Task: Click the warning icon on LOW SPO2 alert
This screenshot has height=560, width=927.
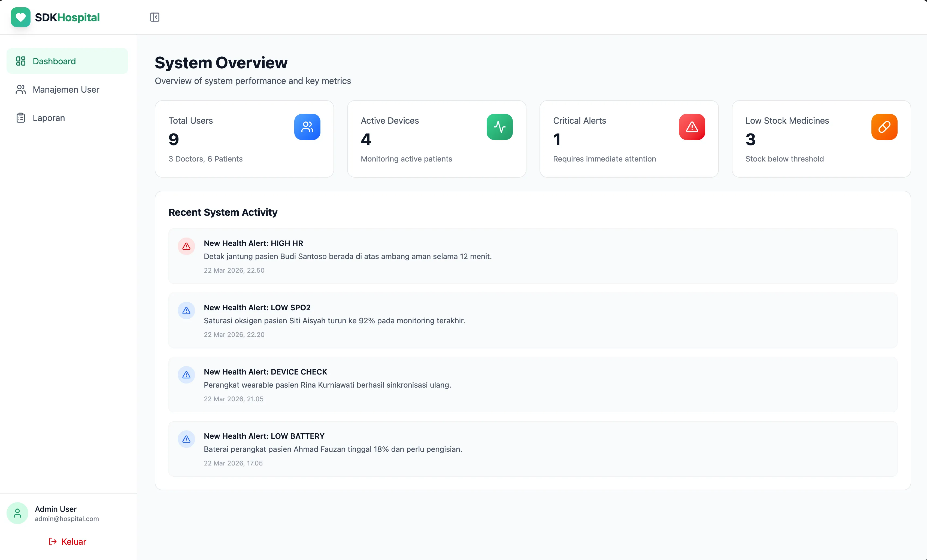Action: pos(186,311)
